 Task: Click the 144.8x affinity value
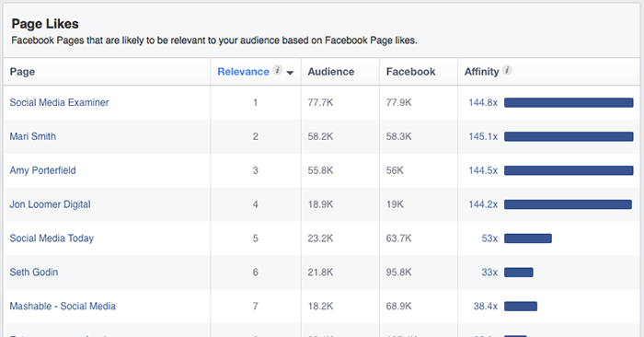pyautogui.click(x=483, y=102)
